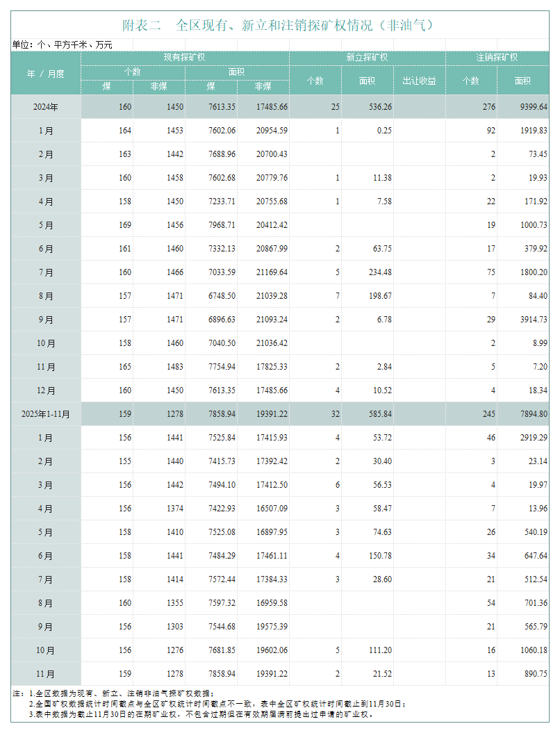560x733 pixels.
Task: Select the 新立探矿权 header cell
Action: [367, 58]
